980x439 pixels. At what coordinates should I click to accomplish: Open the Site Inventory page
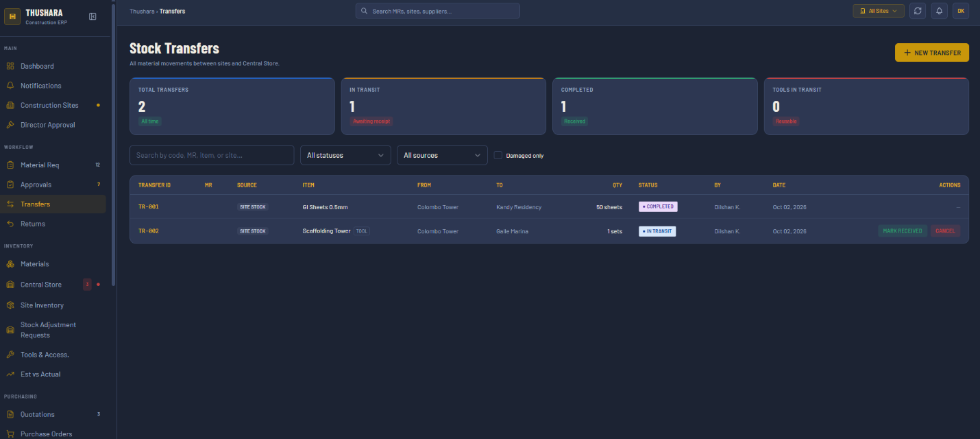pos(53,305)
